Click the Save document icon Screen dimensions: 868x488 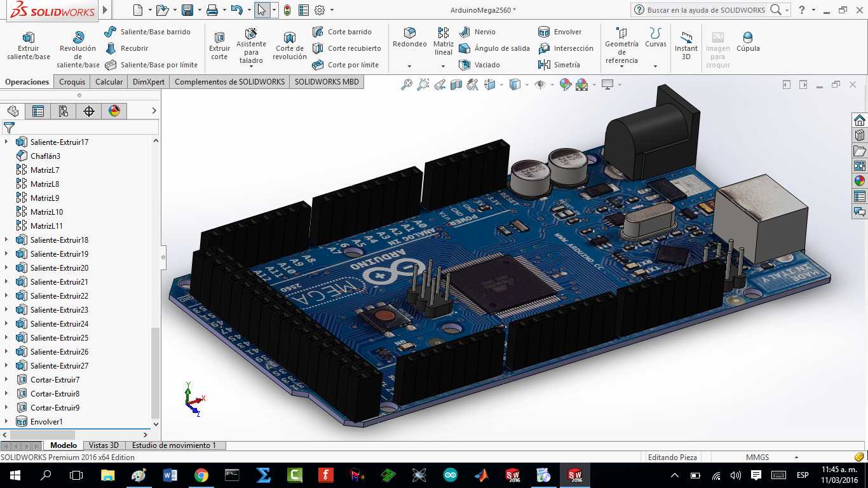pyautogui.click(x=187, y=10)
